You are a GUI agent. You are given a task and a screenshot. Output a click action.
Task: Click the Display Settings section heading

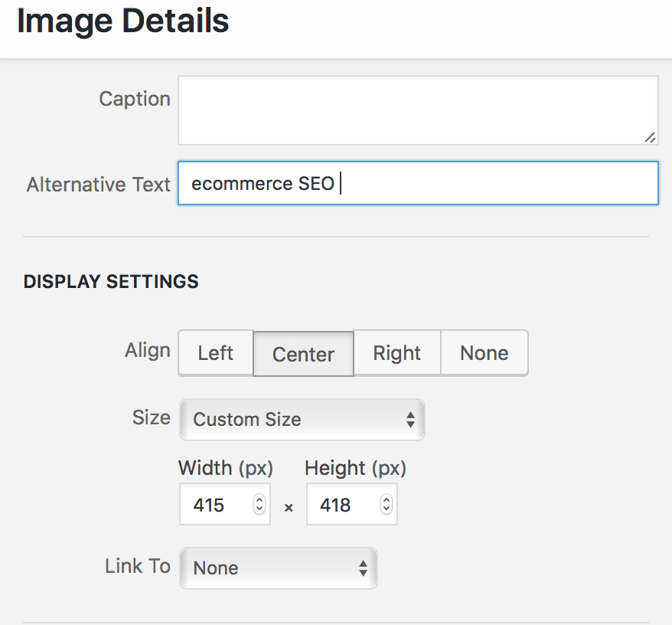tap(111, 281)
